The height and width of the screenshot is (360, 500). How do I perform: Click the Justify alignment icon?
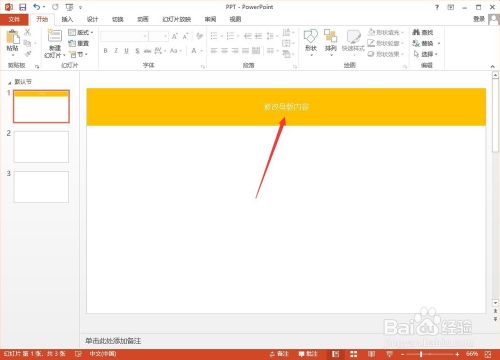pos(245,51)
